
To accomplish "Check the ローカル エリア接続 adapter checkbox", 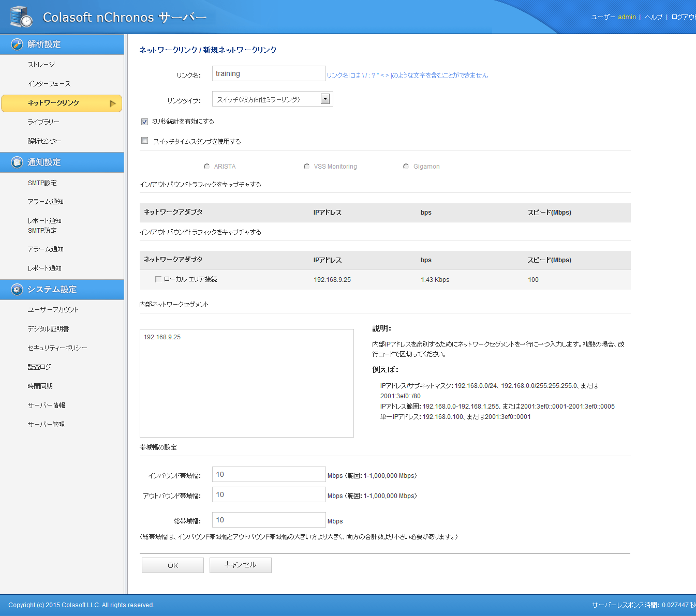I will pyautogui.click(x=158, y=279).
